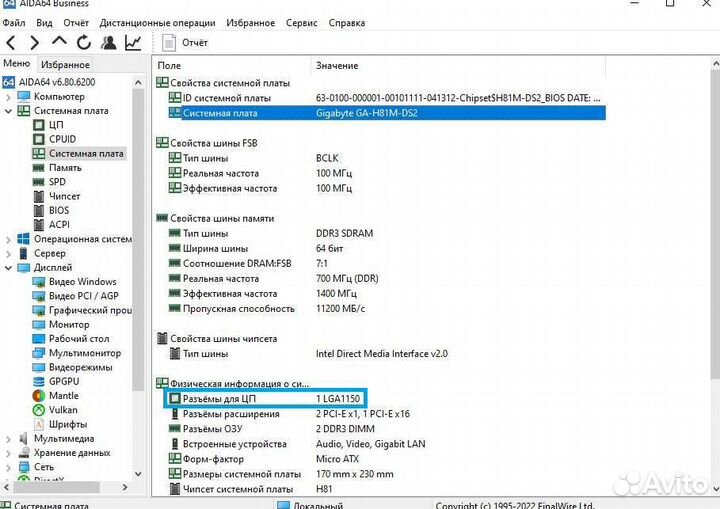The image size is (720, 509).
Task: Expand the Хранение данных tree node
Action: pyautogui.click(x=8, y=453)
